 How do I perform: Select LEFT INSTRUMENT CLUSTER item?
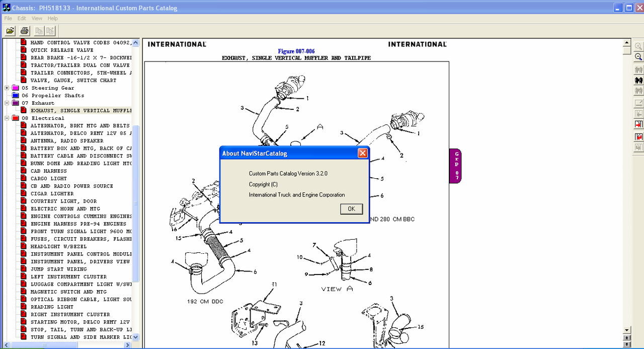pos(69,276)
